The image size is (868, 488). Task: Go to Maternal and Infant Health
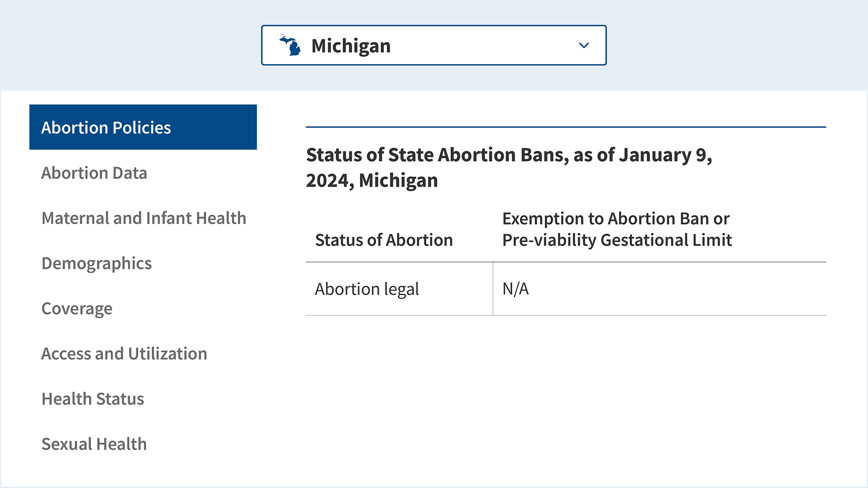(x=144, y=218)
